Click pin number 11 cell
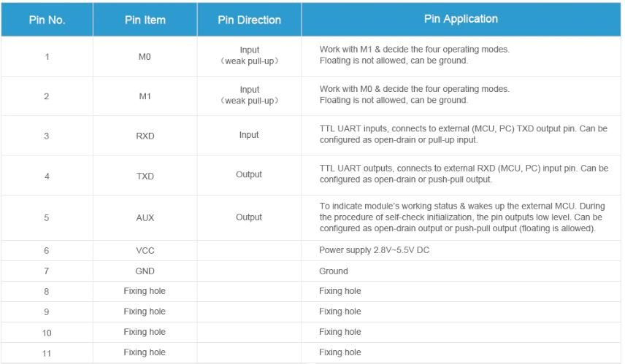 pyautogui.click(x=47, y=353)
